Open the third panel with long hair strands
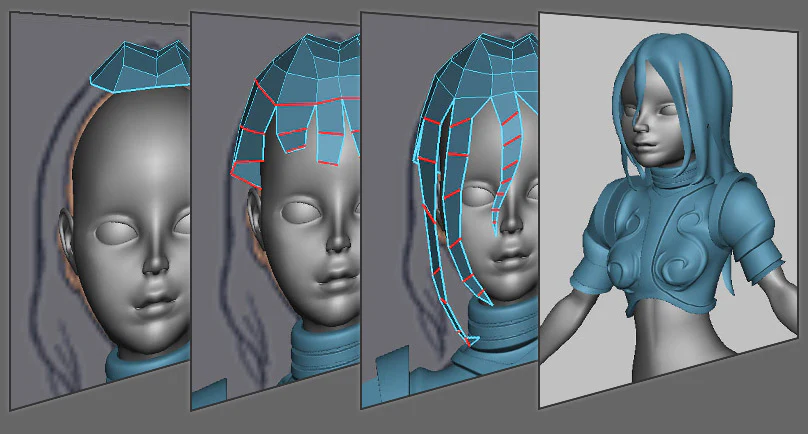Image resolution: width=808 pixels, height=434 pixels. click(449, 211)
